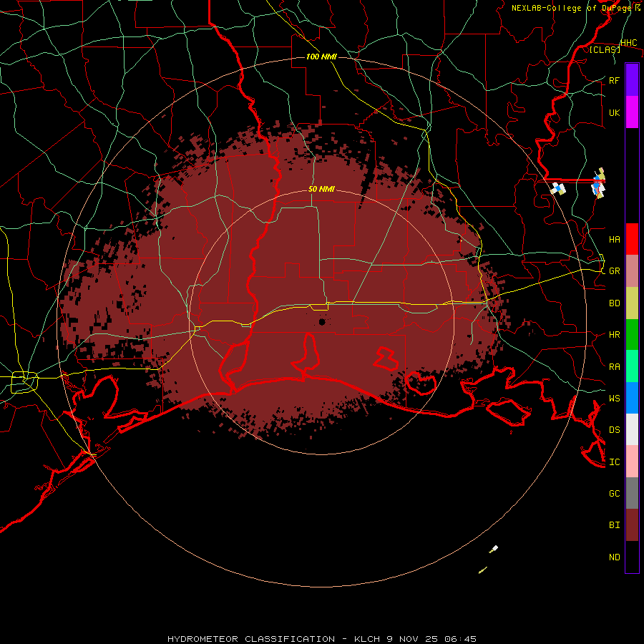Click the ND black legend swatch
This screenshot has height=644, width=644.
coord(632,557)
